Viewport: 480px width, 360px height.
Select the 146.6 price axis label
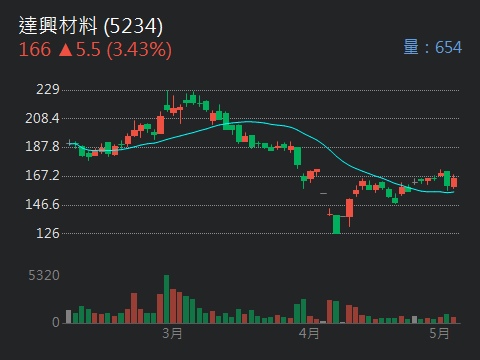tap(42, 204)
